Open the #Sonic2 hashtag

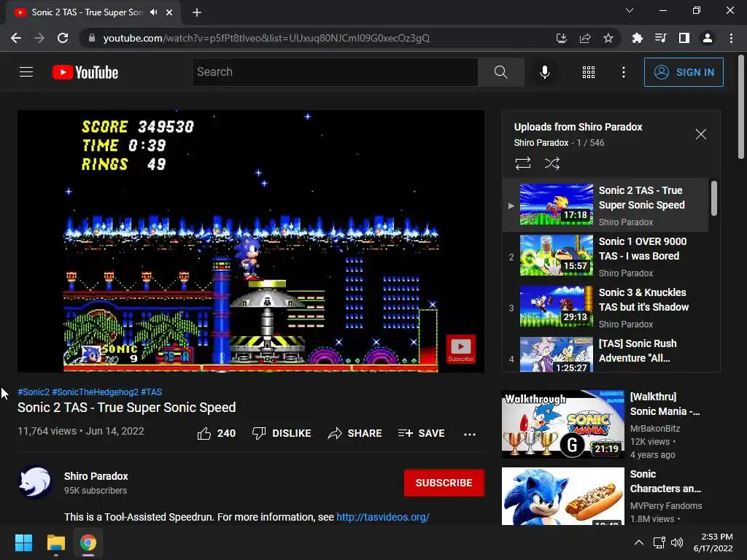coord(34,392)
